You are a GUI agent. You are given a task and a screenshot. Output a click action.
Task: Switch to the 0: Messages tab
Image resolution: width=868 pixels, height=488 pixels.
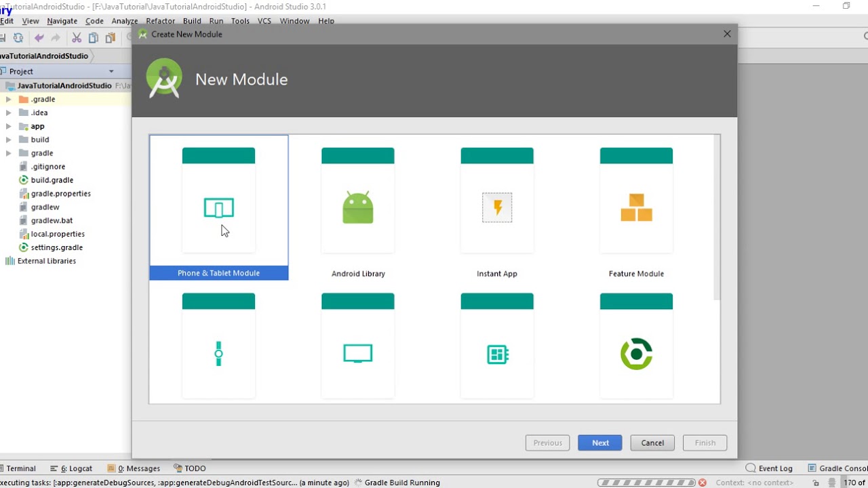click(134, 468)
